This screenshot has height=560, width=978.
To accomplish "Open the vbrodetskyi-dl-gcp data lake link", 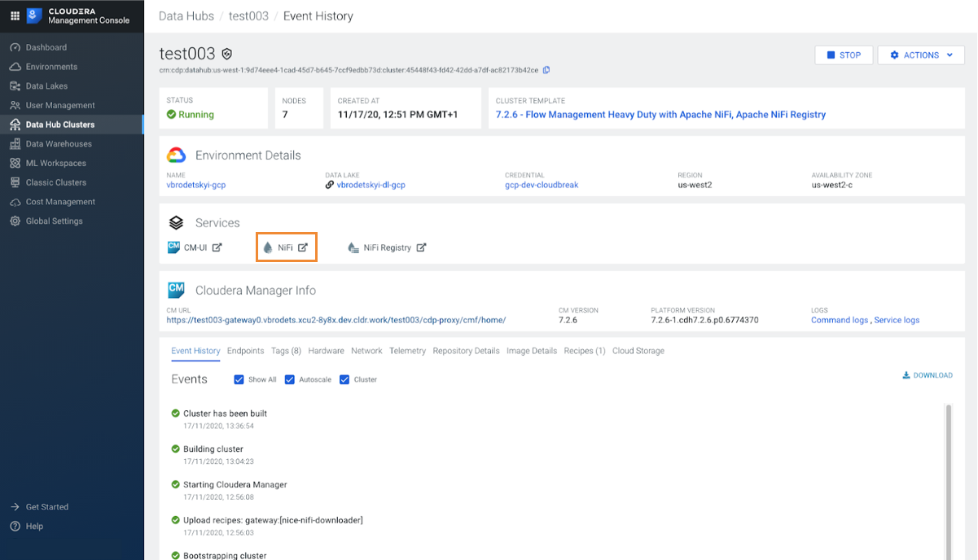I will point(371,185).
